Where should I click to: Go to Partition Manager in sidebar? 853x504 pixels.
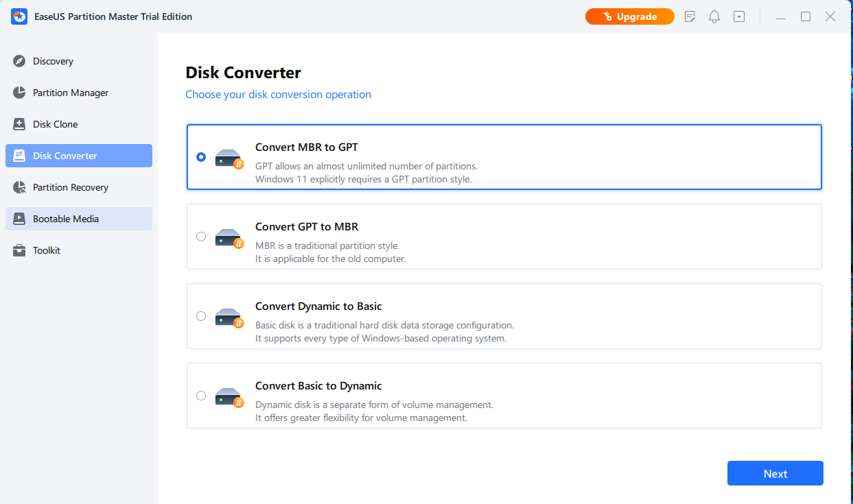pyautogui.click(x=70, y=93)
